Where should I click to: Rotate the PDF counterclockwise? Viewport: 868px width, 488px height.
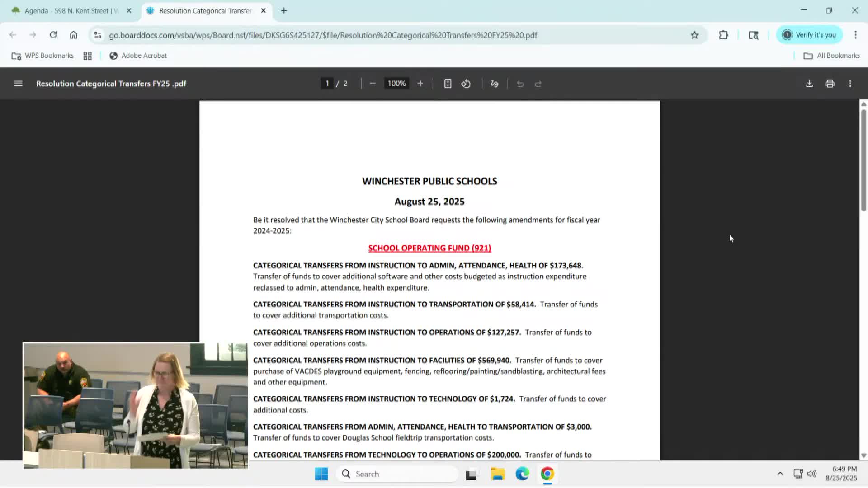point(466,84)
